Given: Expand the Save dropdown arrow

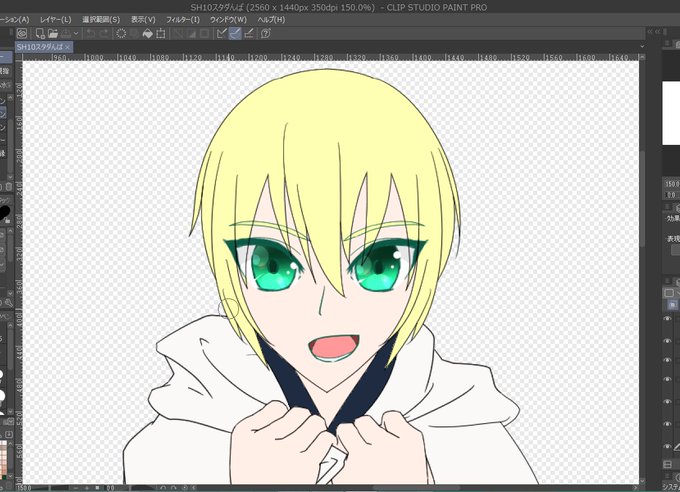Looking at the screenshot, I should [x=76, y=33].
